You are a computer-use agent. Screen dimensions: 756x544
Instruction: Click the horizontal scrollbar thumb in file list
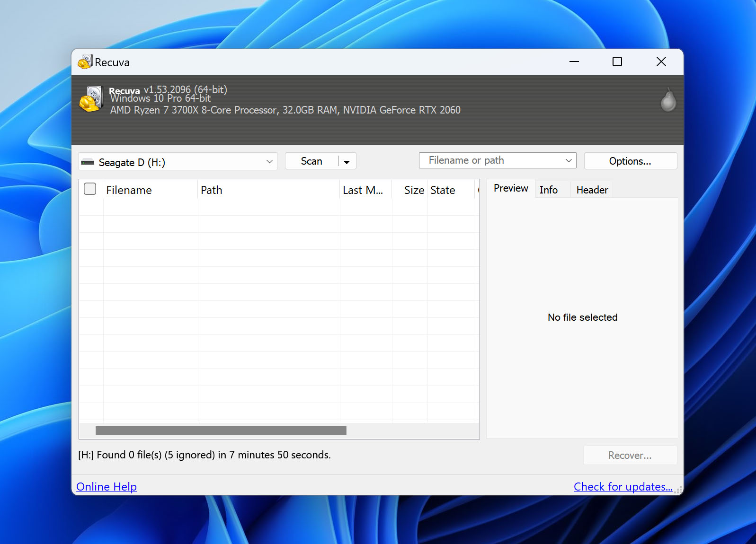(221, 430)
